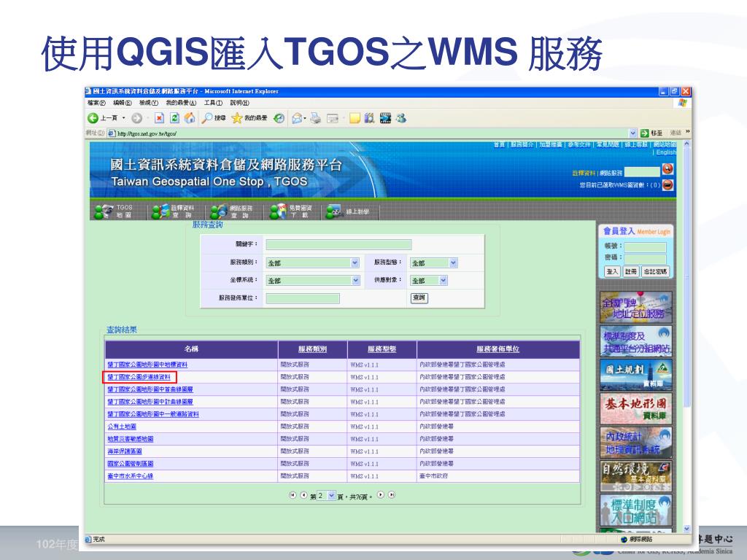
Task: Open the 墾丁國家公園步道線資料 link
Action: [139, 377]
